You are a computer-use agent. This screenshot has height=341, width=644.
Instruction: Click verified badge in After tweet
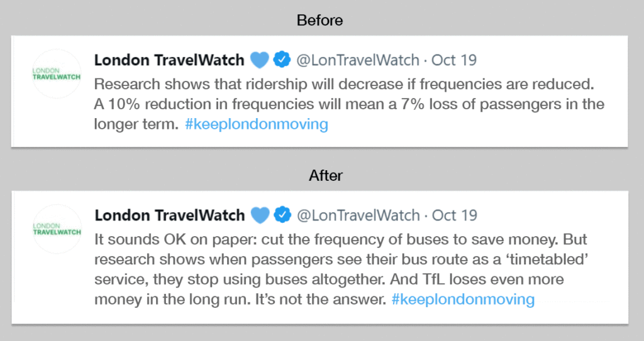pyautogui.click(x=282, y=215)
